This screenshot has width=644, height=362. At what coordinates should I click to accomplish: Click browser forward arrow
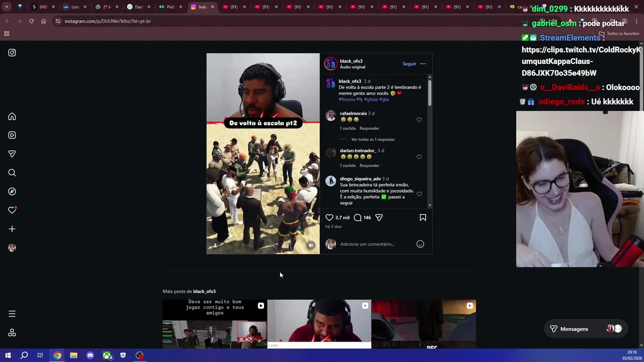click(x=19, y=21)
